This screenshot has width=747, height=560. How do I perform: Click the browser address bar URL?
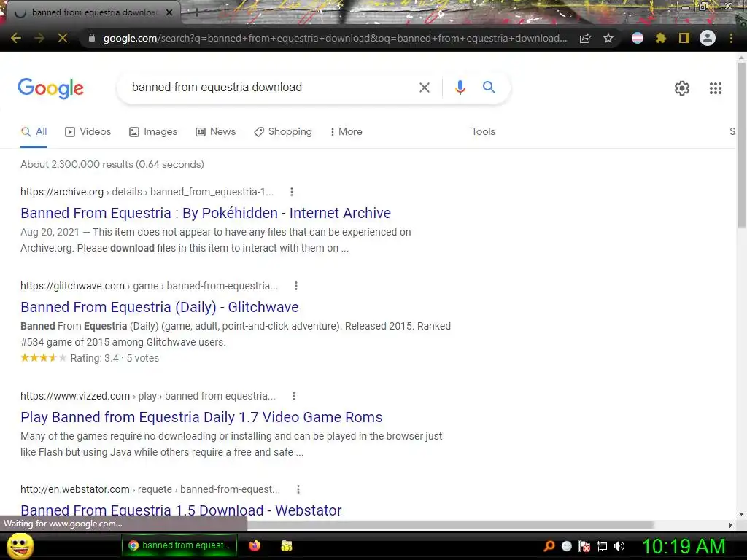click(x=335, y=38)
